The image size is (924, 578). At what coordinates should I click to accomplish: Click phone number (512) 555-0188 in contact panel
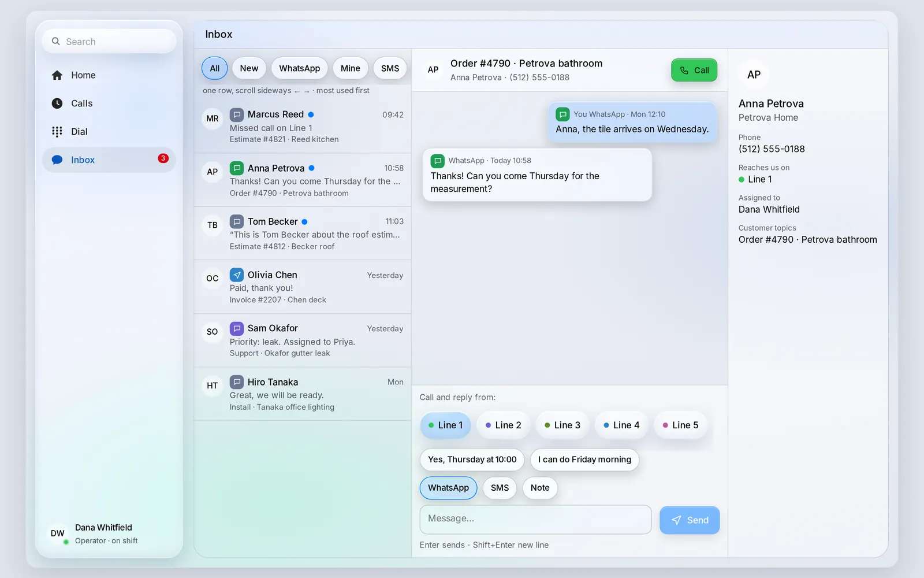pyautogui.click(x=772, y=149)
